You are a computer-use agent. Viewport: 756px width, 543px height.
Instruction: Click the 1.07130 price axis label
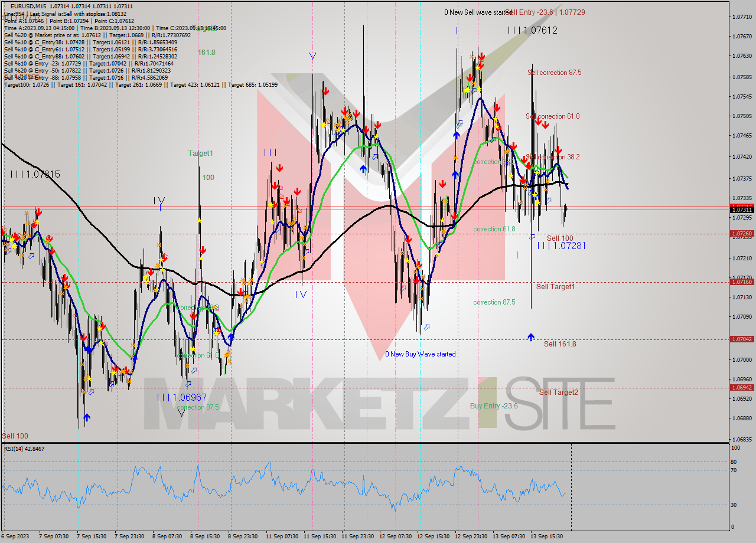742,297
